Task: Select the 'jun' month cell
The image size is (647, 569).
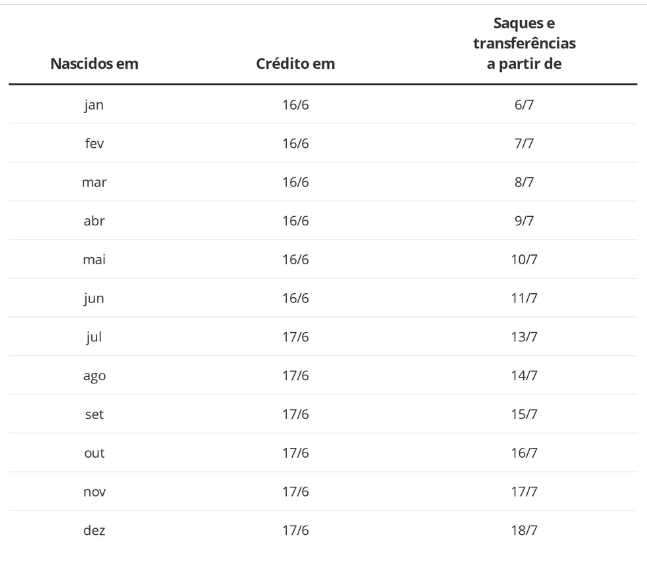Action: [94, 298]
